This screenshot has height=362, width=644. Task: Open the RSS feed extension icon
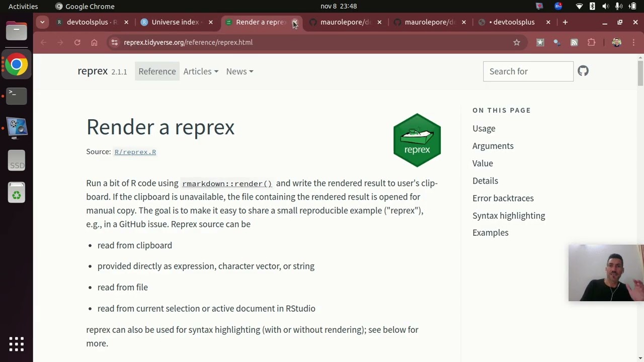click(x=574, y=42)
